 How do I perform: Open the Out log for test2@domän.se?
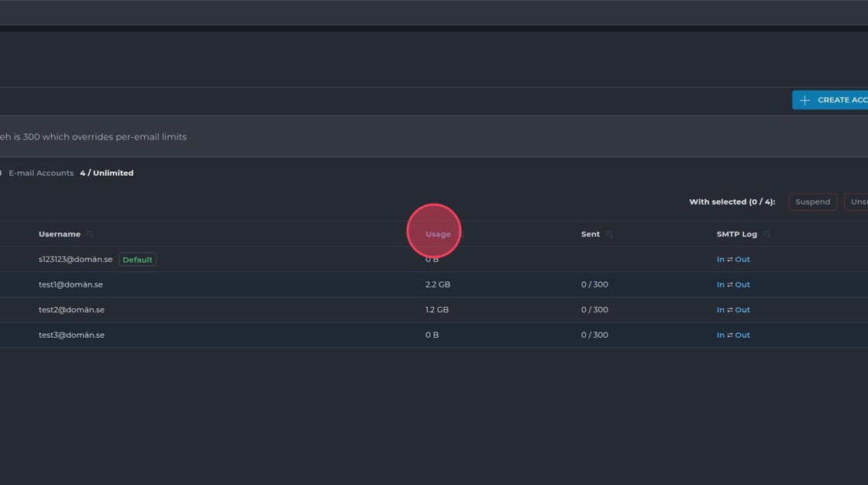742,310
